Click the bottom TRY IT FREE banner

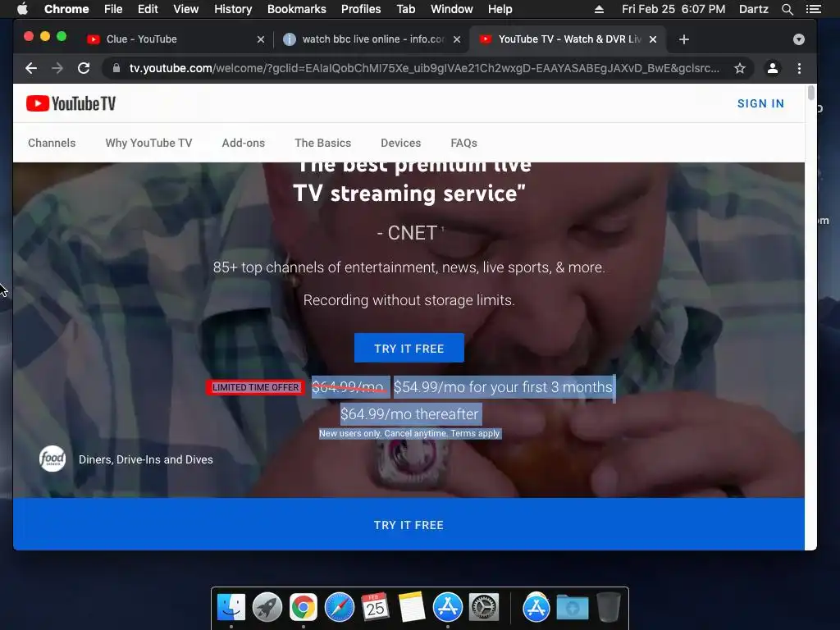coord(409,524)
